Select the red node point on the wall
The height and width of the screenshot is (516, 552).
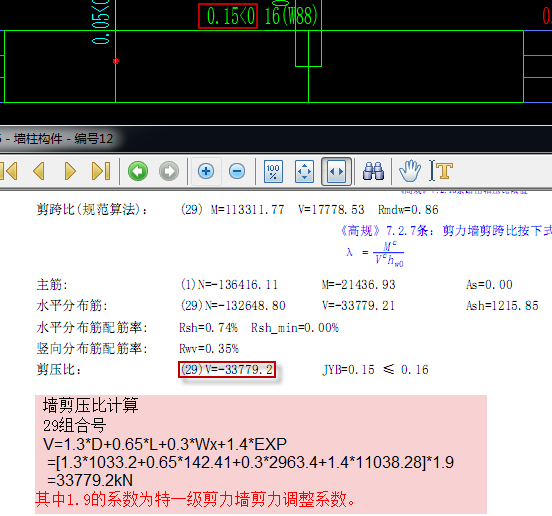click(116, 61)
